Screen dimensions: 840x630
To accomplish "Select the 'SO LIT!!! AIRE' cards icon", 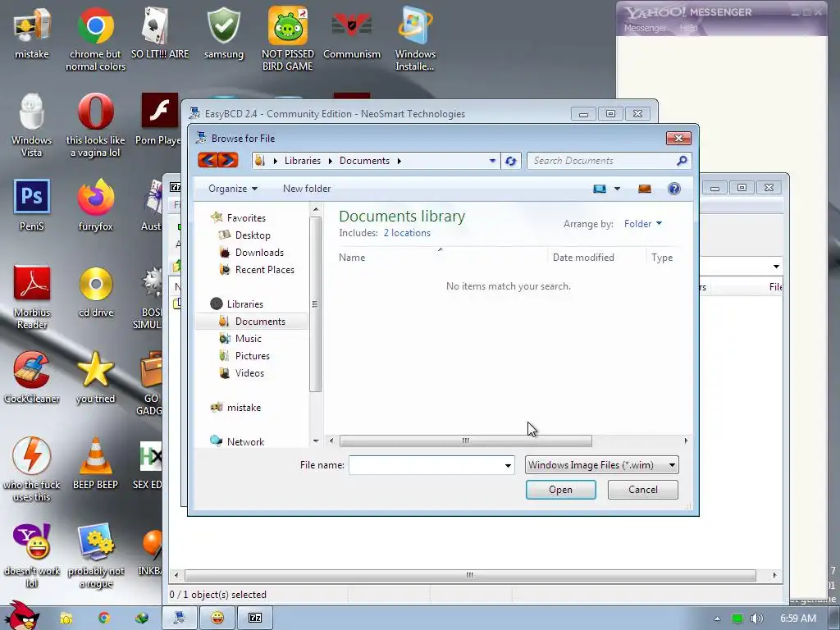I will (160, 33).
